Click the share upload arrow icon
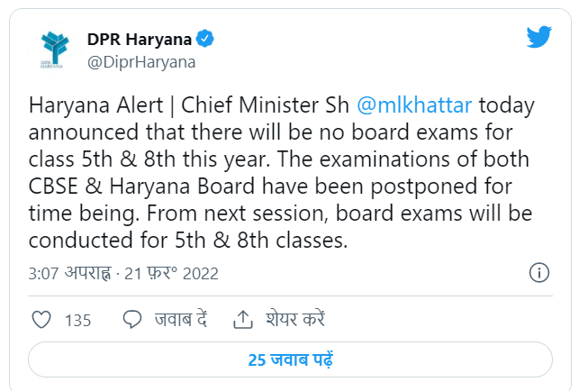Image resolution: width=588 pixels, height=391 pixels. point(242,319)
